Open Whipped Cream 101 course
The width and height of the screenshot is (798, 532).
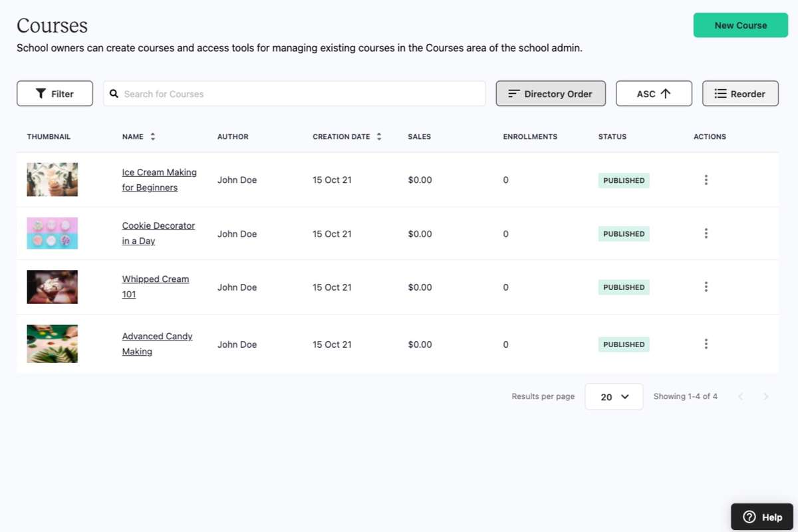point(156,287)
